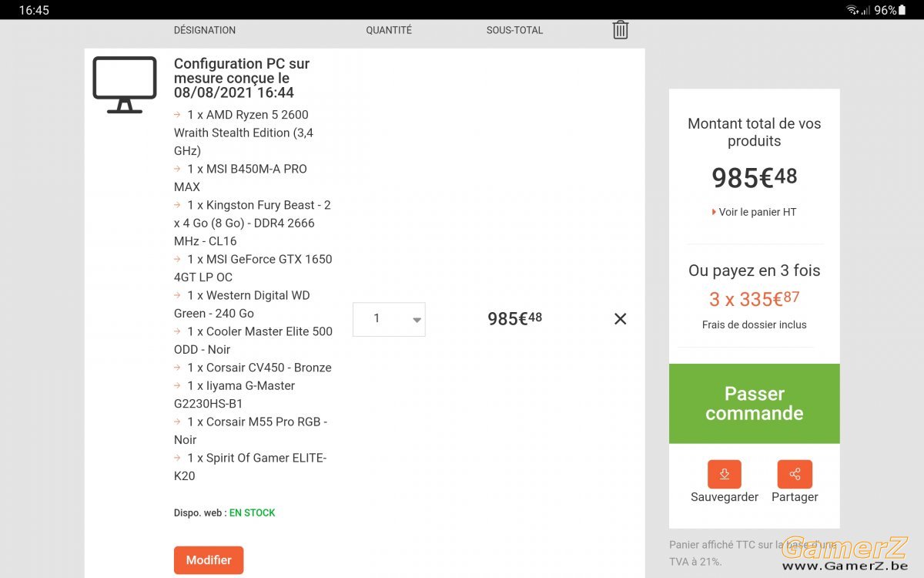
Task: Click the Partager share icon
Action: [x=795, y=474]
